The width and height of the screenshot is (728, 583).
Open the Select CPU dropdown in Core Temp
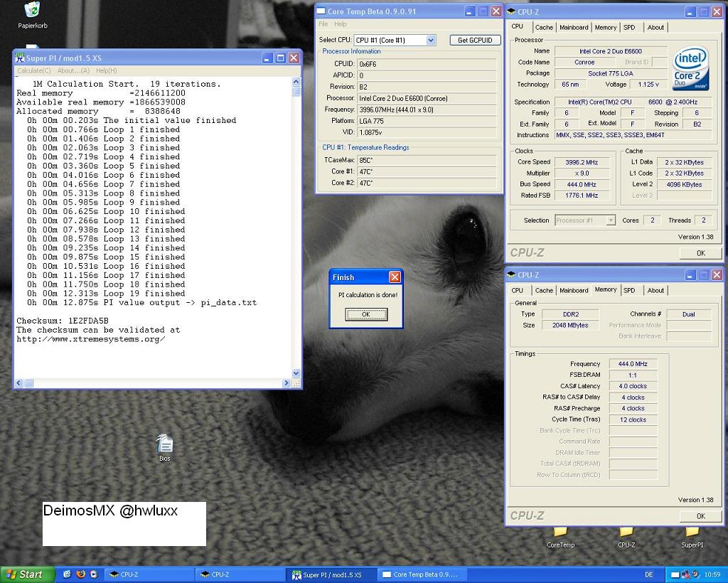click(x=431, y=40)
